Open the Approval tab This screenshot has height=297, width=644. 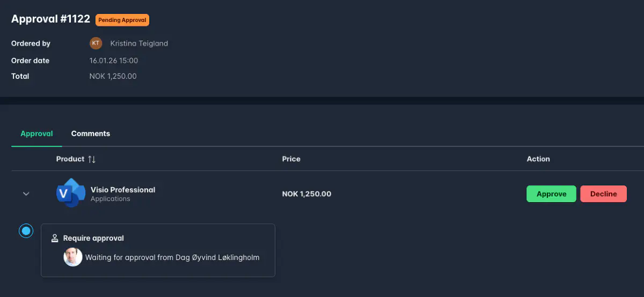[36, 133]
